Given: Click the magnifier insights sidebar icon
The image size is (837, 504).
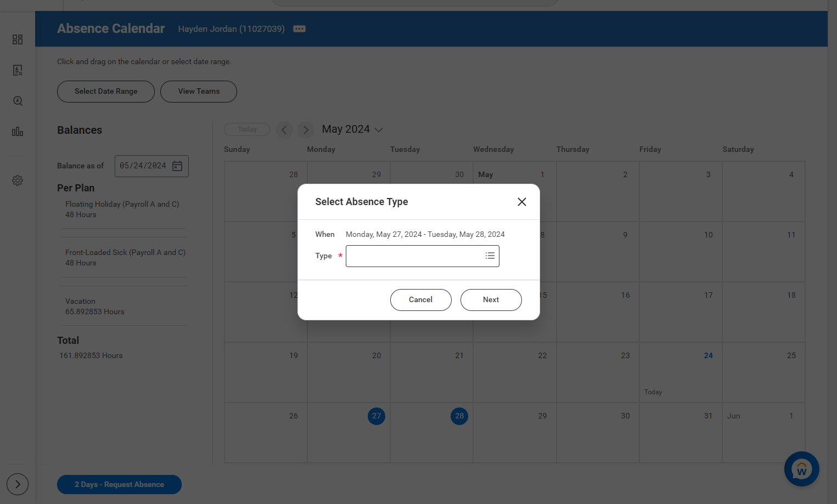Looking at the screenshot, I should [x=18, y=101].
